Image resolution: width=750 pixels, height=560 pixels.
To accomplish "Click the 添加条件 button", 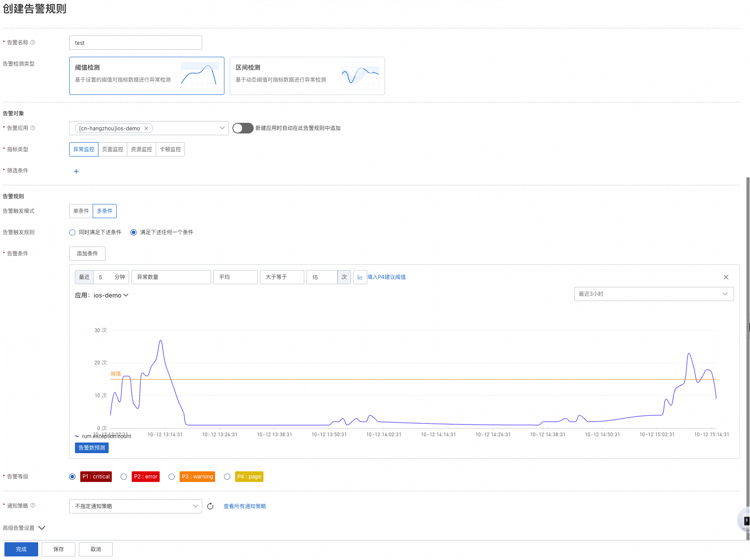I will (x=87, y=254).
